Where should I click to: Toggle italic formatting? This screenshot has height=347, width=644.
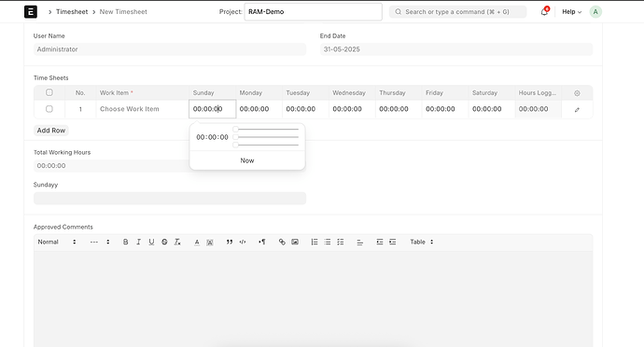138,242
